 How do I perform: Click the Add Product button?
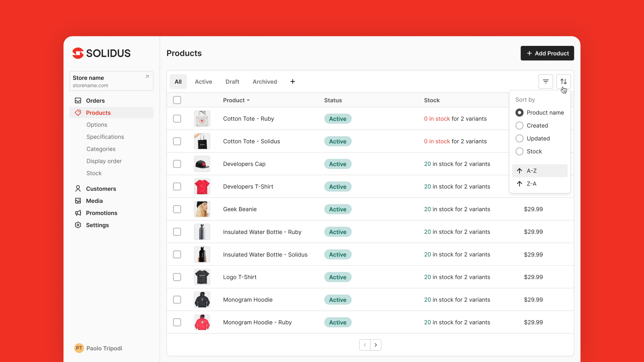547,53
